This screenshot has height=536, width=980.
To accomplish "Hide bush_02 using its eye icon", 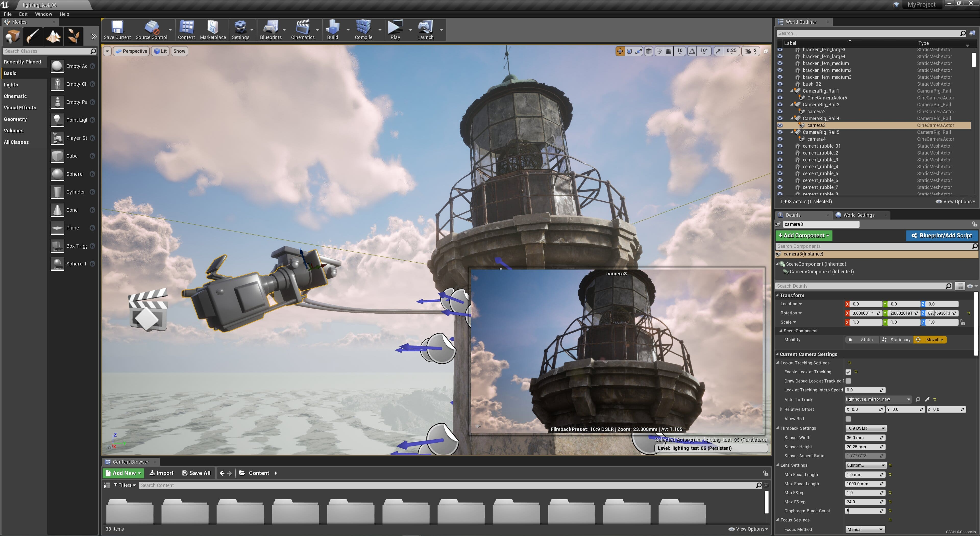I will point(779,84).
